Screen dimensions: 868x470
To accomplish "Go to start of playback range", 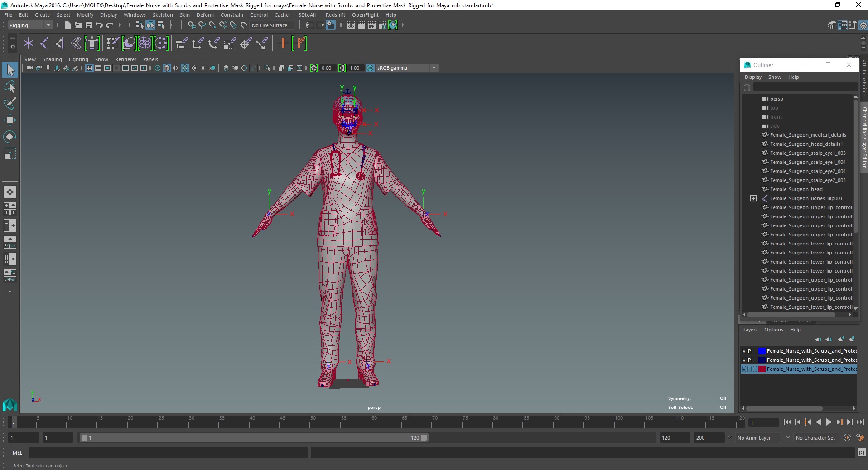I will tap(787, 422).
